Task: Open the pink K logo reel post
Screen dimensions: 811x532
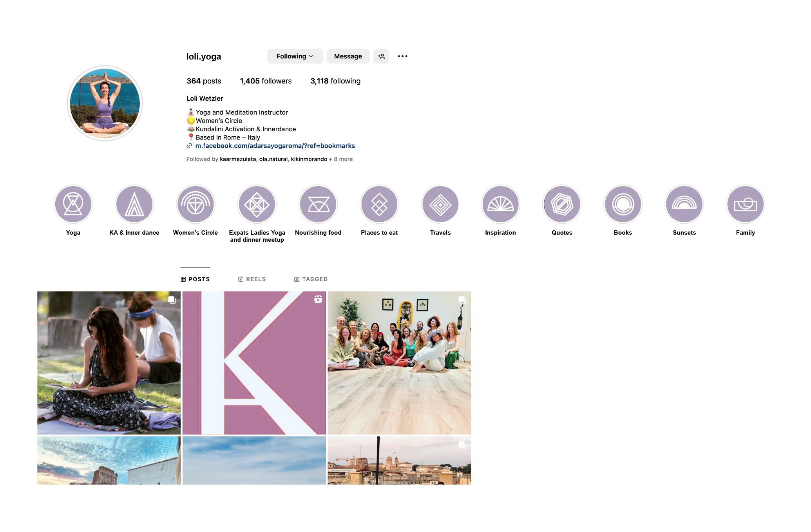Action: 254,363
